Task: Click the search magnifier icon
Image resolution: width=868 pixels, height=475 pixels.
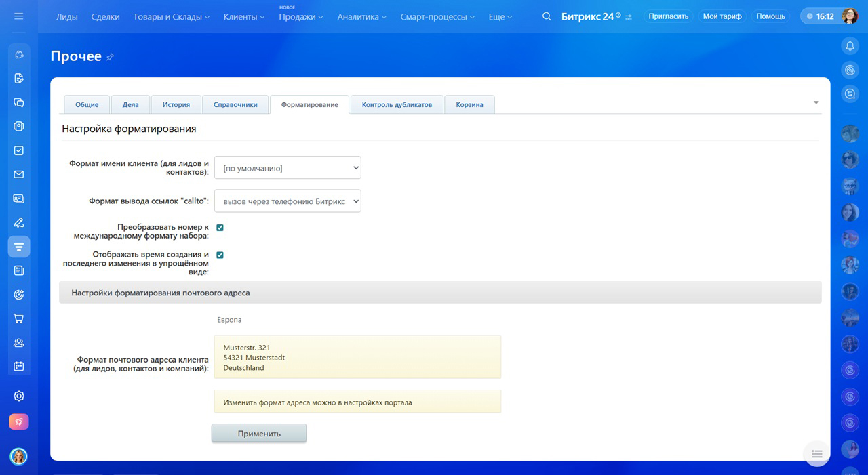Action: click(x=547, y=16)
